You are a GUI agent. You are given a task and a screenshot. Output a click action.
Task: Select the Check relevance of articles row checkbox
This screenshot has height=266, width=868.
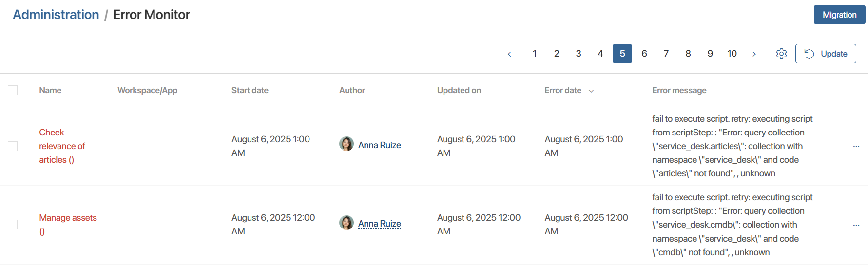(13, 146)
